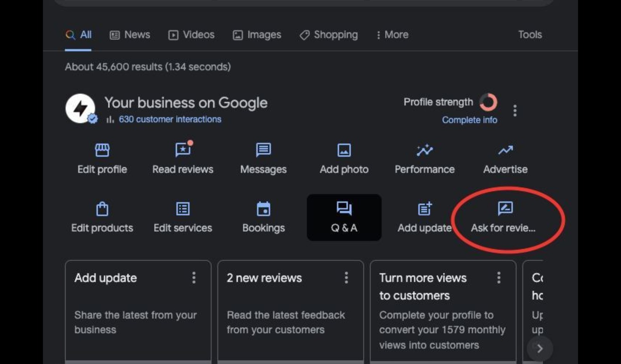Switch to the News tab

pyautogui.click(x=130, y=35)
